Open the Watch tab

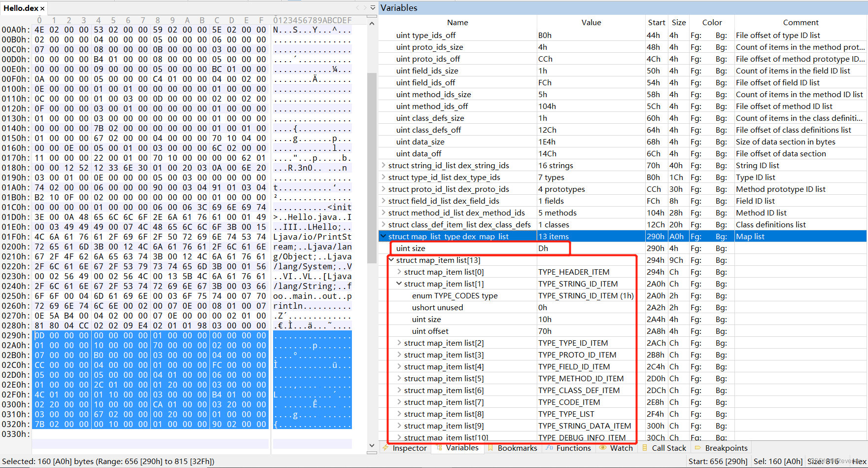pos(616,448)
